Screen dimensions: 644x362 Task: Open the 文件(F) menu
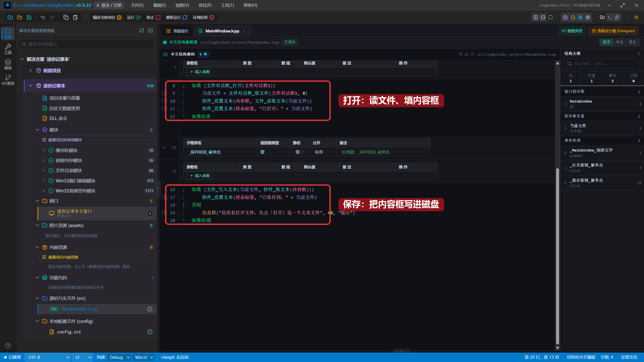coord(137,5)
